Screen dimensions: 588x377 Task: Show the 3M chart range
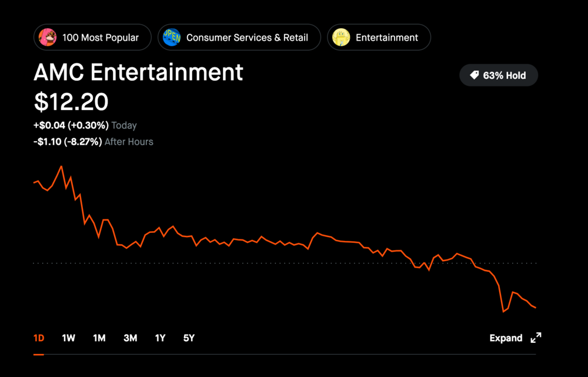click(x=130, y=338)
